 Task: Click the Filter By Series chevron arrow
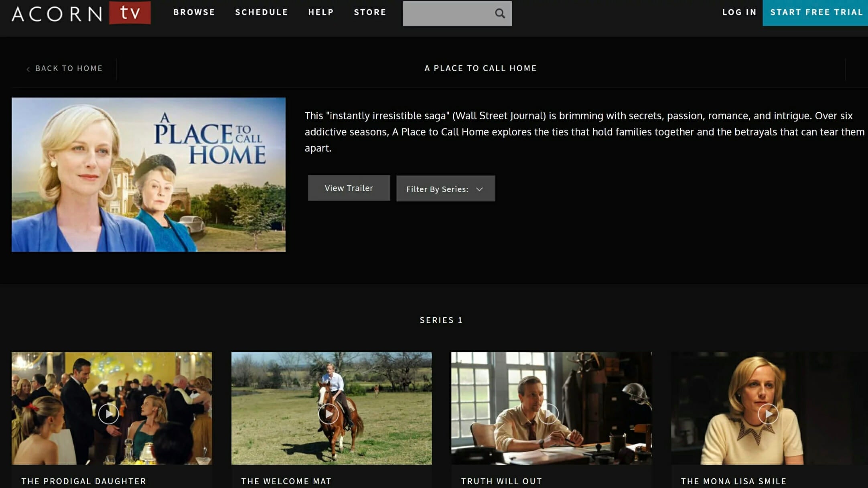(x=479, y=189)
